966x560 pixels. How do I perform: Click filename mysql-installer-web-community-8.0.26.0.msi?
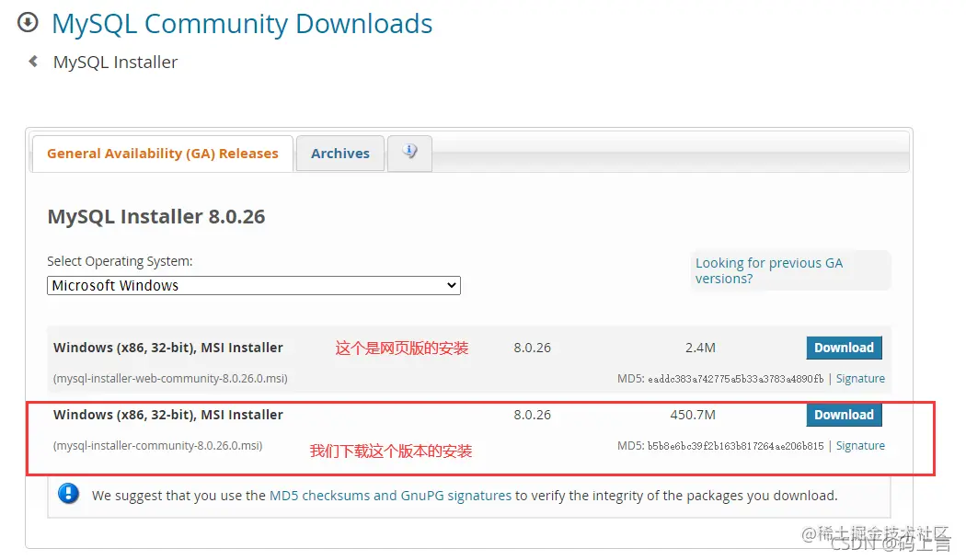point(170,378)
